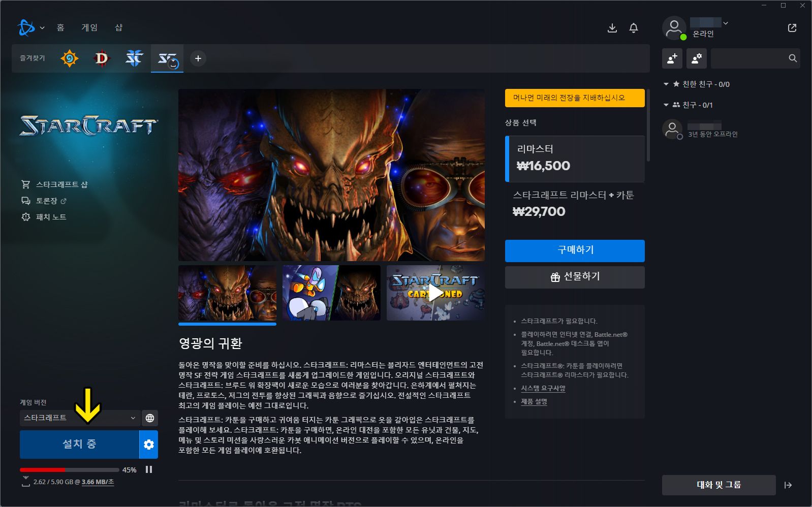Image resolution: width=812 pixels, height=507 pixels.
Task: Open the 게임 버전 스타크래프트 dropdown
Action: (80, 418)
